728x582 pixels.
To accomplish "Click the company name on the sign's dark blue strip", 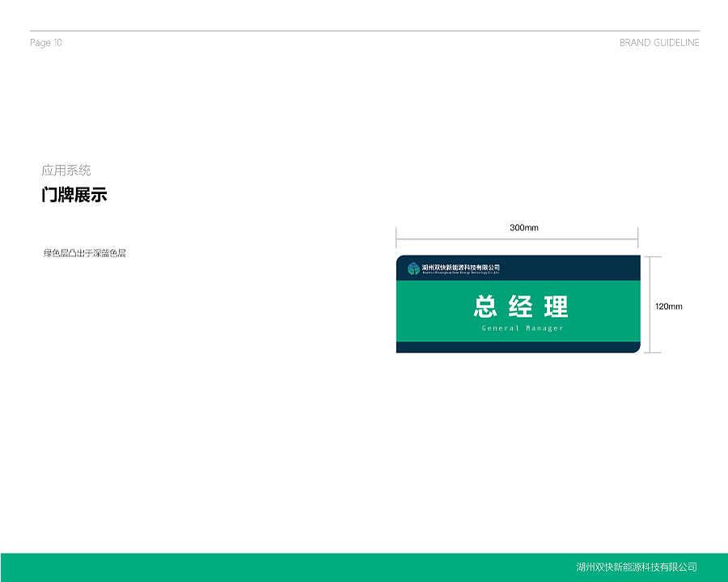I will click(x=460, y=268).
